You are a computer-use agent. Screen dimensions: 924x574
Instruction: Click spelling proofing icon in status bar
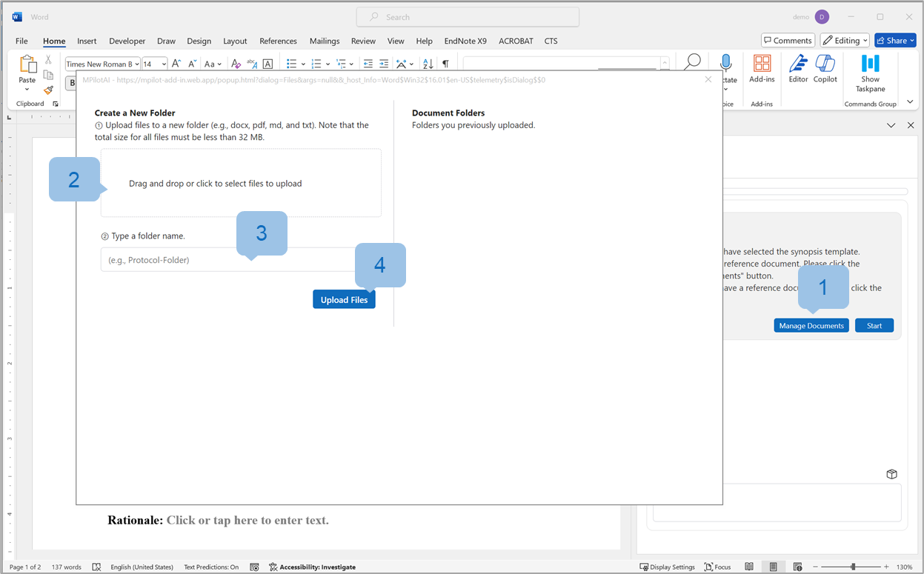96,567
